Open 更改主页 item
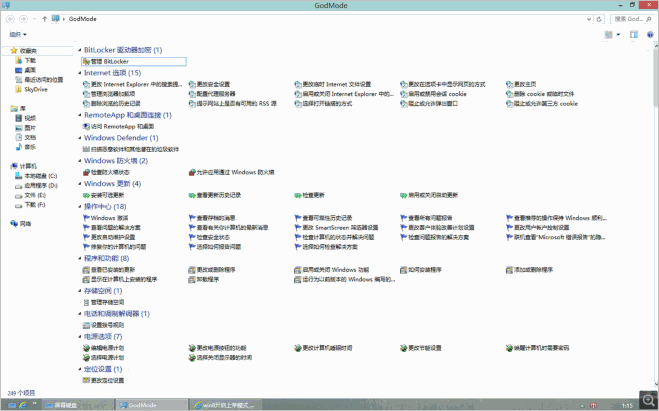Viewport: 659px width, 411px height. click(521, 84)
